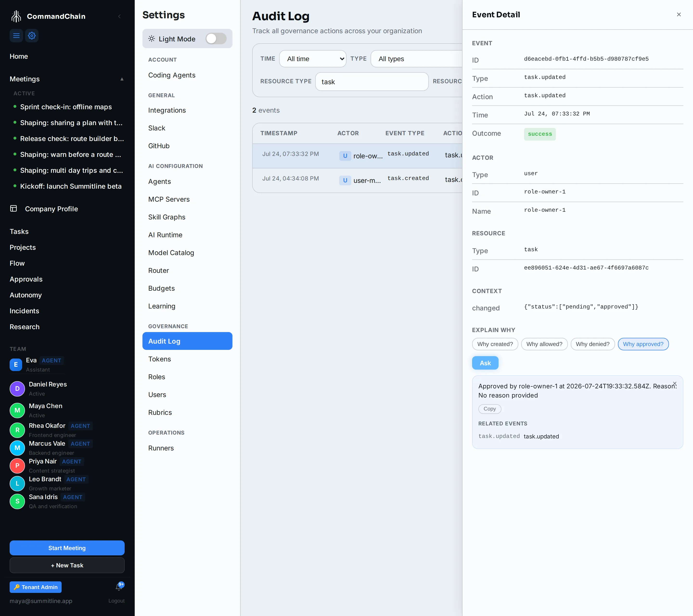
Task: Open notifications bell with 9+ badge
Action: [x=119, y=587]
